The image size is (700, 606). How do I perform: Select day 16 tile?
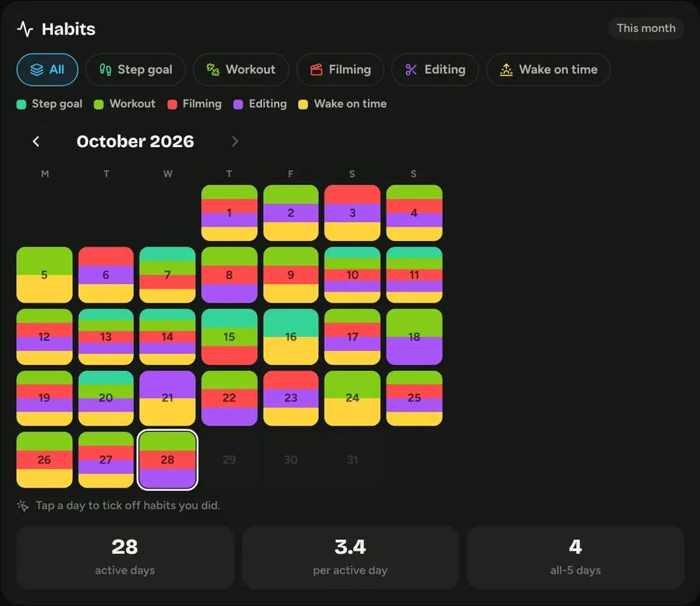(x=291, y=337)
